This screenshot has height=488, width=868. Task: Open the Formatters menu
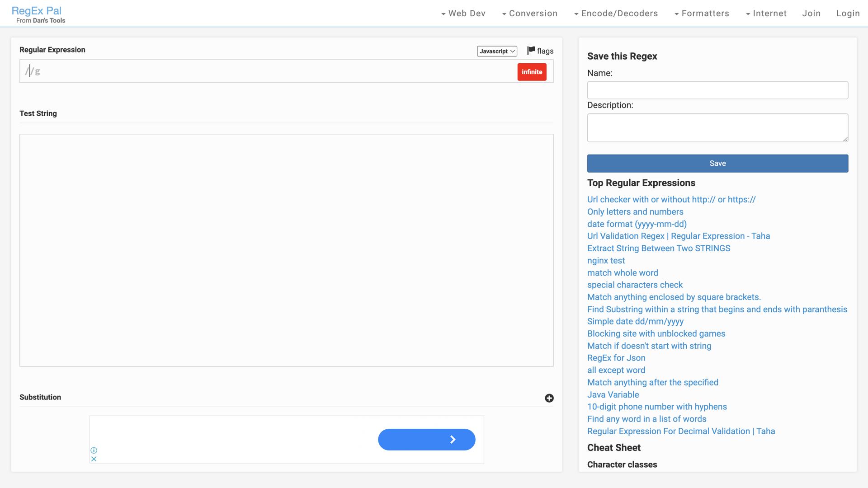(702, 14)
